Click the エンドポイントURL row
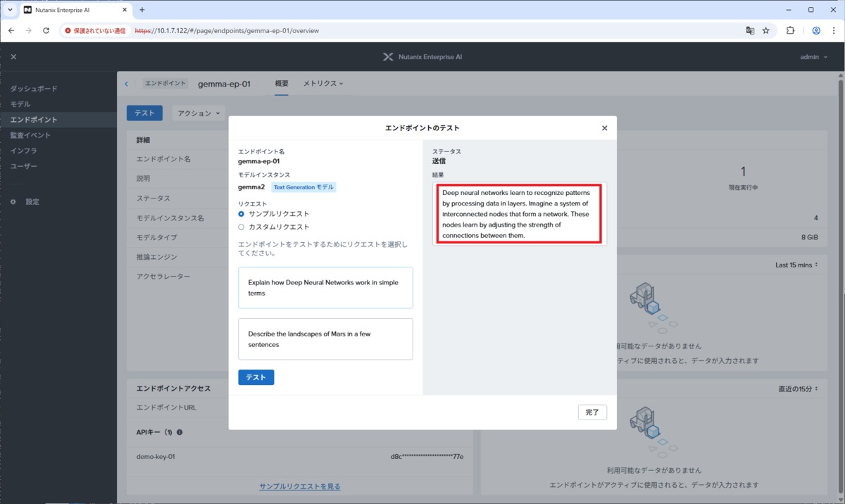The width and height of the screenshot is (845, 504). tap(300, 407)
